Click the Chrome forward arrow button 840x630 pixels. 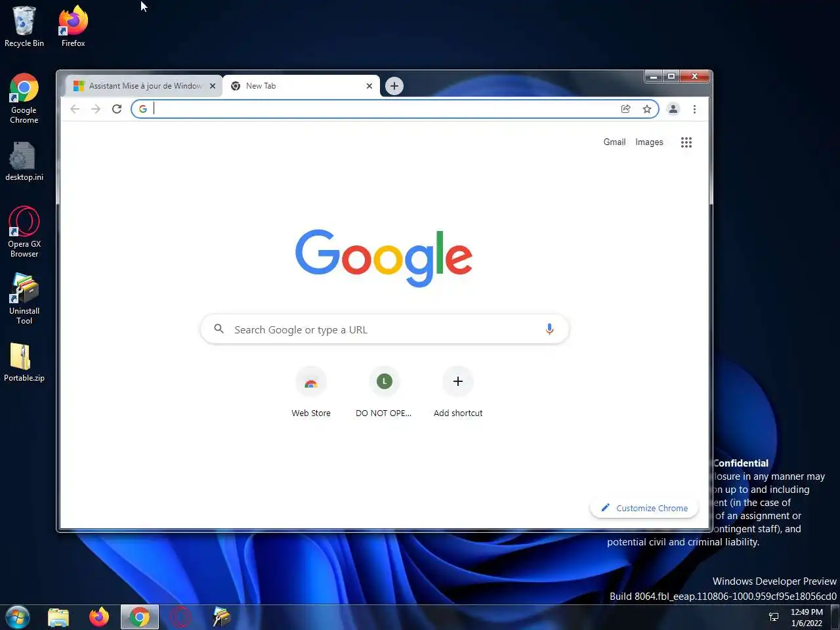(x=96, y=109)
